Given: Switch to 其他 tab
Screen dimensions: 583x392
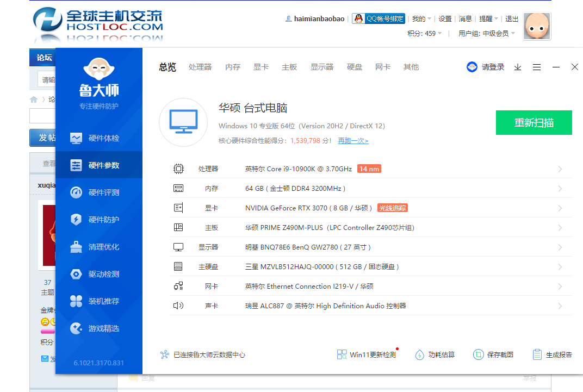Looking at the screenshot, I should tap(411, 67).
